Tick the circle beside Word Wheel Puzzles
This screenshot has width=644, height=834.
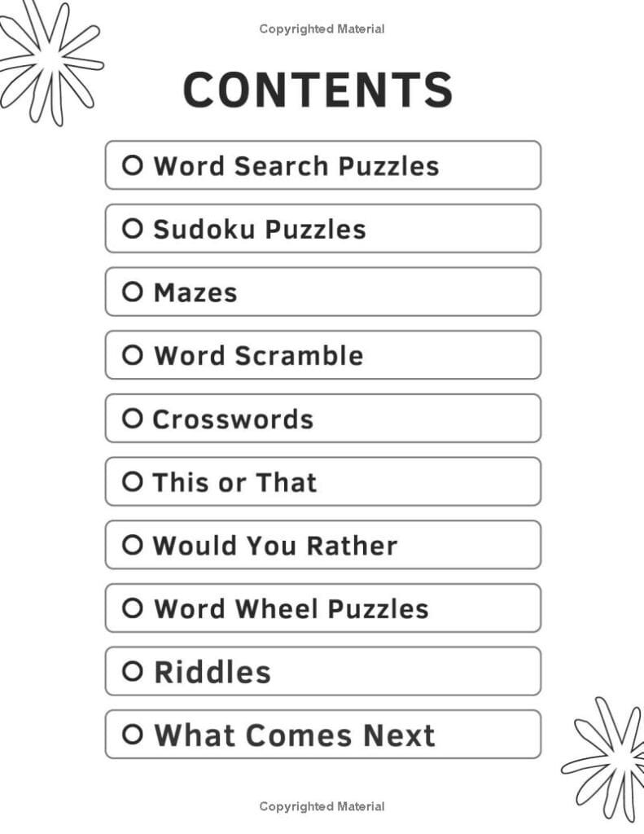133,608
